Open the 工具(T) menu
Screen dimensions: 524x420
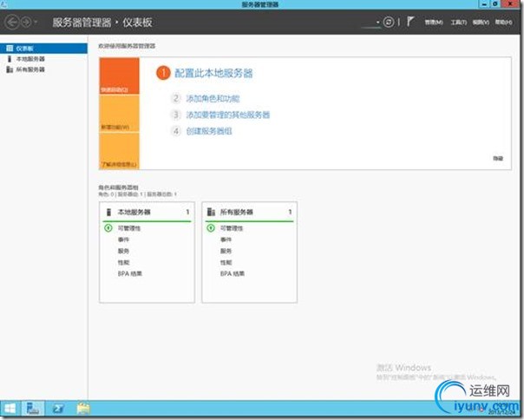(x=458, y=22)
